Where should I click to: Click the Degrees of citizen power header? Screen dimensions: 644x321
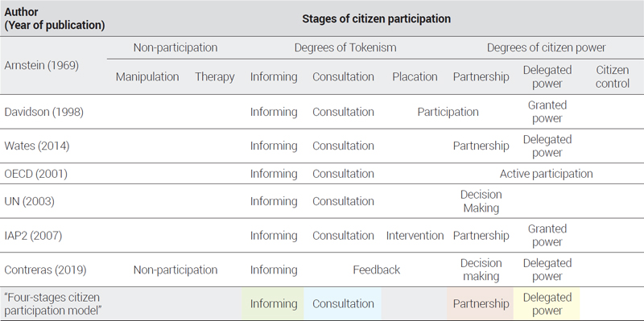[547, 47]
